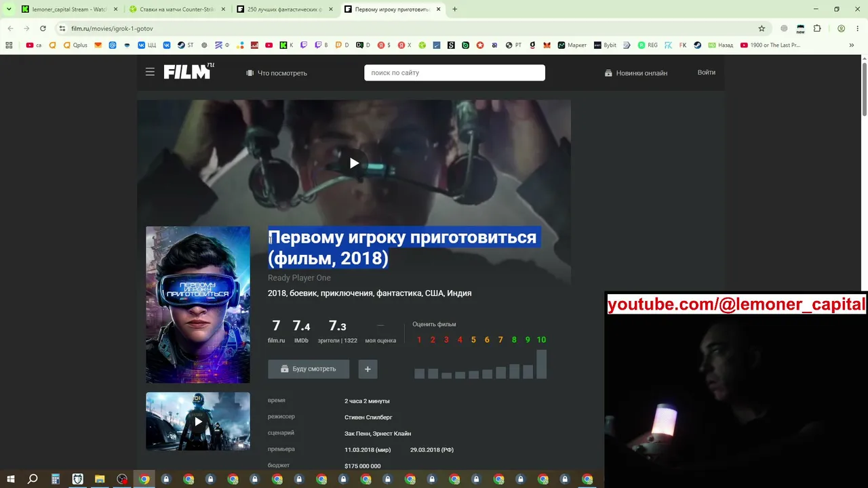Image resolution: width=868 pixels, height=488 pixels.
Task: Open the 'Qplus' bookmark
Action: coord(75,45)
